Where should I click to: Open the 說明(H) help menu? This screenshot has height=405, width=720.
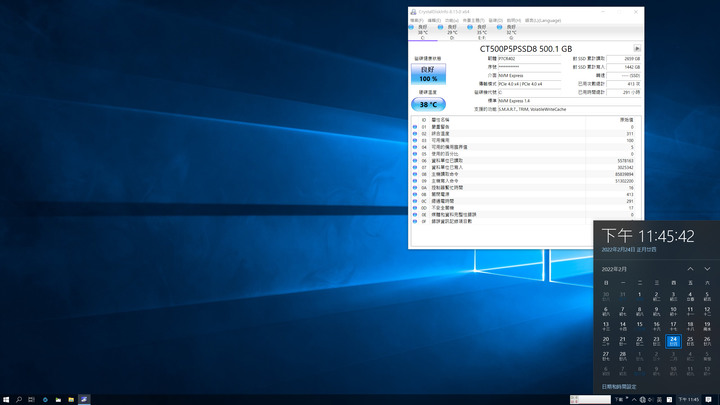click(513, 21)
